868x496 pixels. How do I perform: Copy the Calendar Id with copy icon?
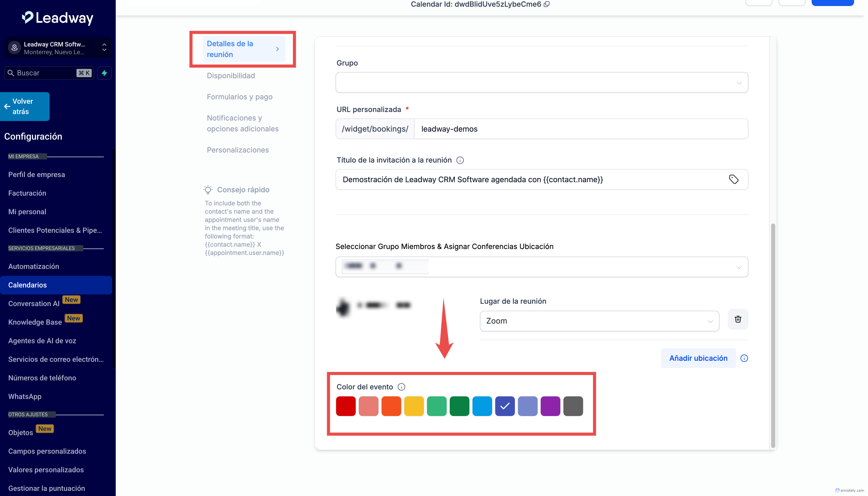547,4
